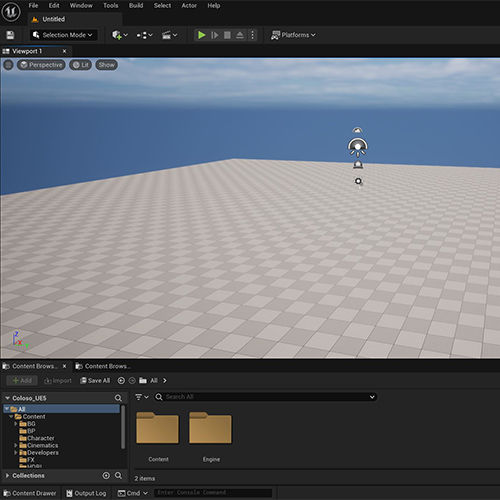Click the Skip frame playback icon
500x500 pixels.
point(215,35)
